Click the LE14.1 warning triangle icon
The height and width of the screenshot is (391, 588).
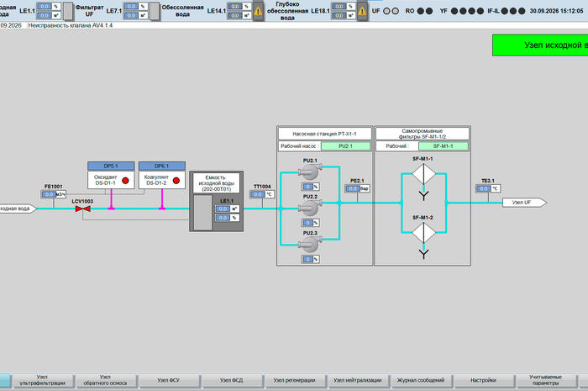tap(258, 11)
